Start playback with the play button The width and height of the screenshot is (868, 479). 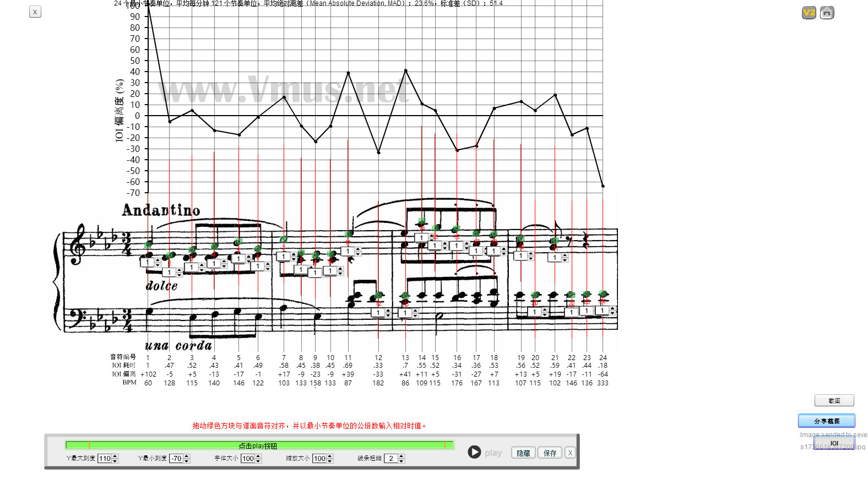tap(474, 452)
